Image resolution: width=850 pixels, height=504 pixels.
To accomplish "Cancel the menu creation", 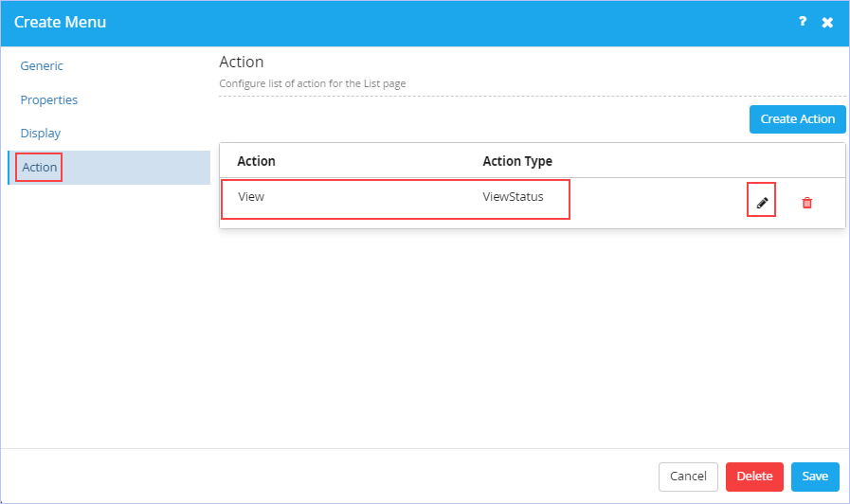I will pos(688,477).
